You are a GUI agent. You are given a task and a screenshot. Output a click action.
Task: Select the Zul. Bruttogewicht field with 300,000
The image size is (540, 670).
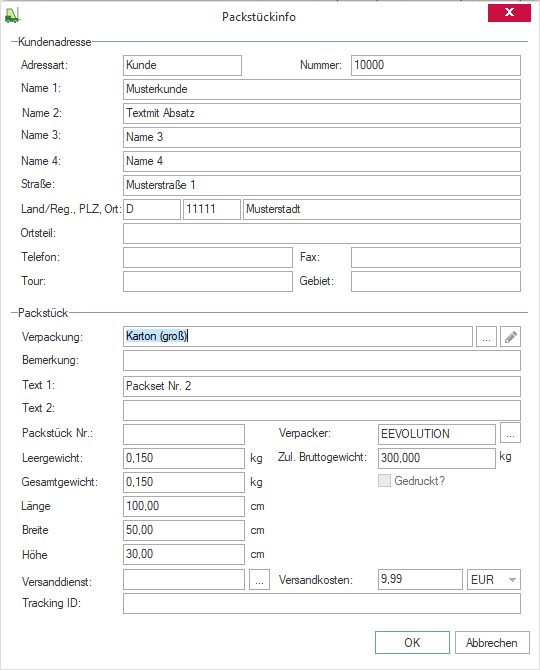(x=437, y=458)
